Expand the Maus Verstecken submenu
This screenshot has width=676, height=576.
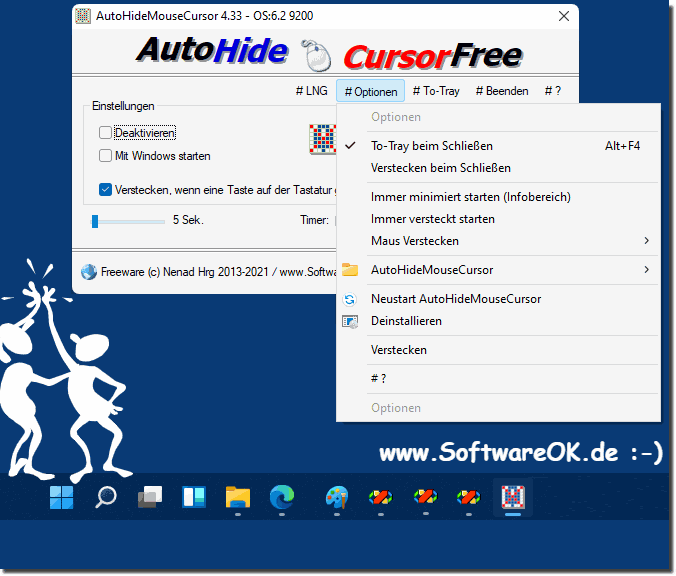[498, 241]
